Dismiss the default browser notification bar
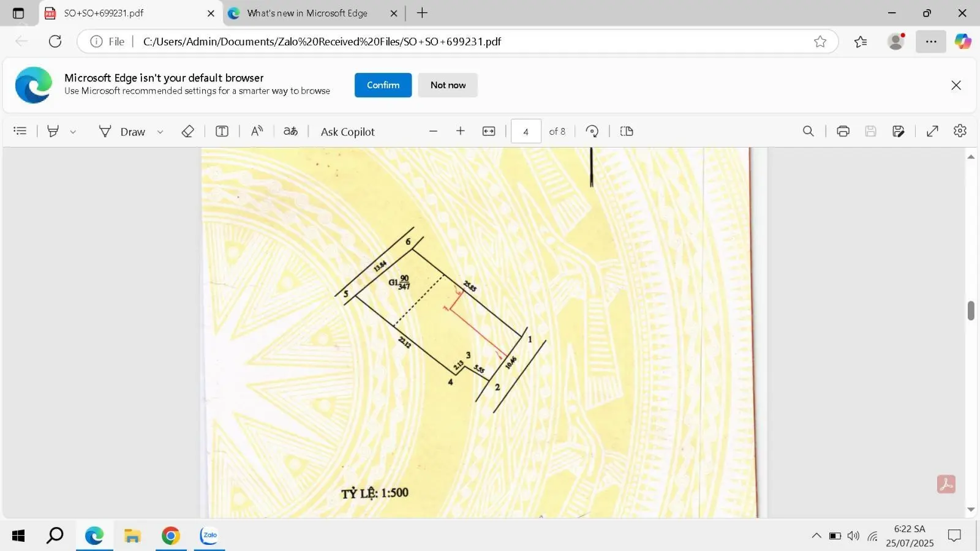 (956, 85)
